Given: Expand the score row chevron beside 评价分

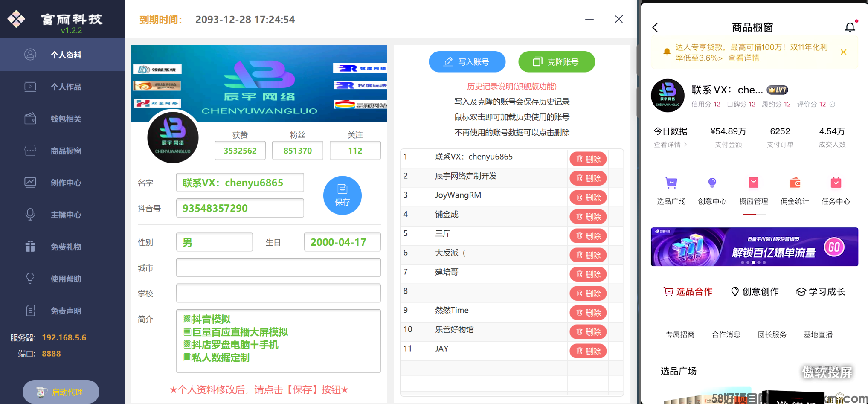Looking at the screenshot, I should pos(832,104).
